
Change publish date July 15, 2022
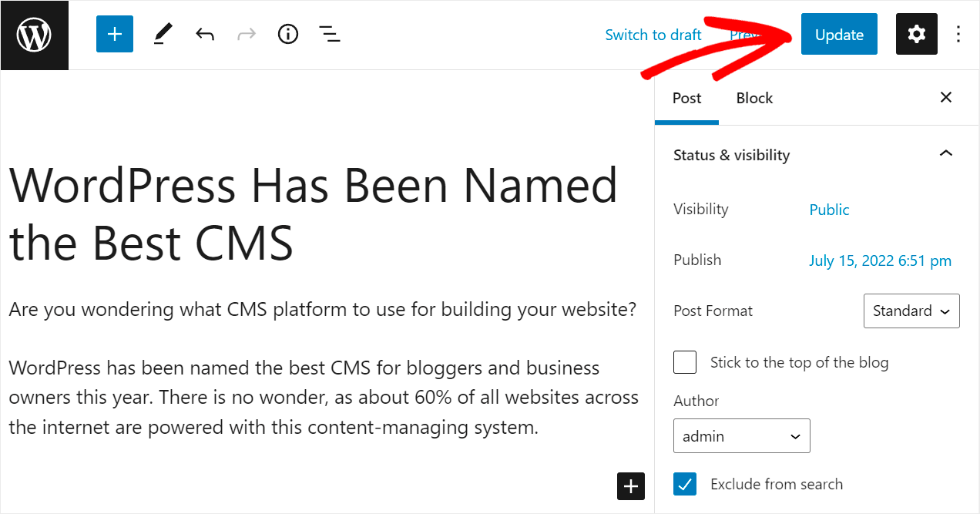coord(880,260)
